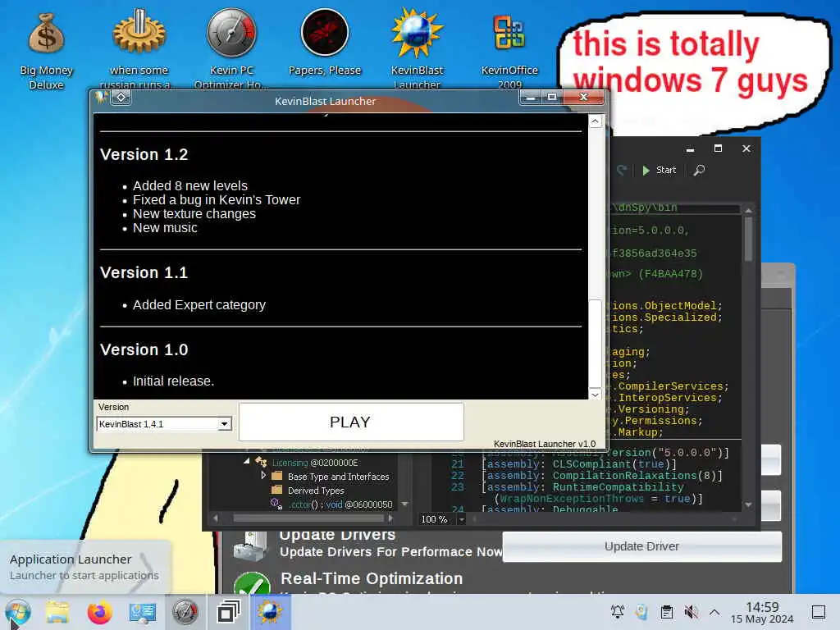Viewport: 840px width, 630px height.
Task: Select Derived Types in the dnSpy tree
Action: [316, 491]
